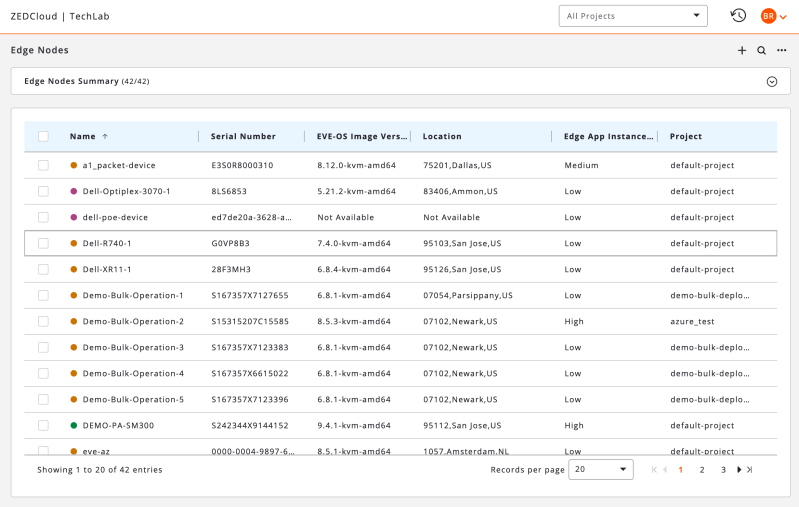Image resolution: width=799 pixels, height=507 pixels.
Task: Click the Name column sort arrow
Action: click(105, 136)
